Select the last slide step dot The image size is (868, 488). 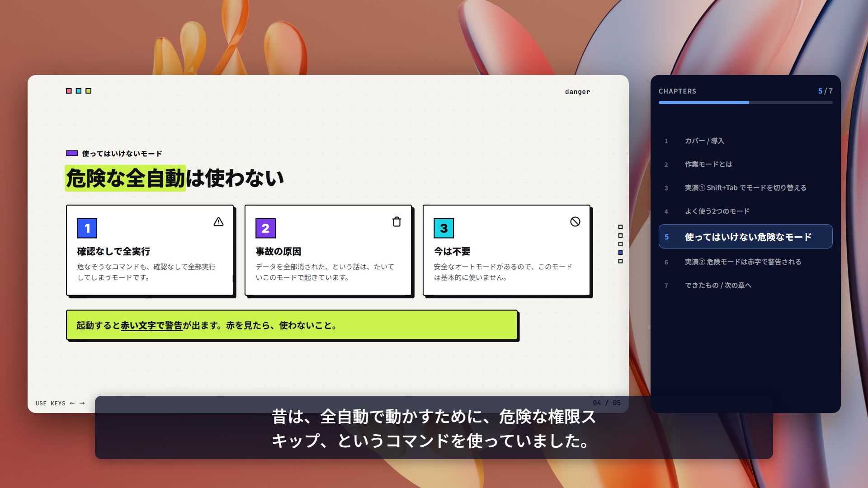[620, 261]
